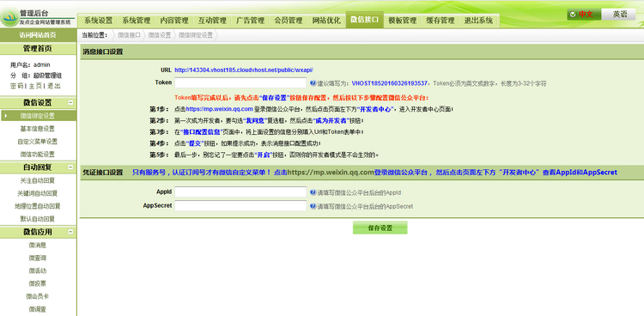644x316 pixels.
Task: Open 微活动 in the sidebar
Action: click(38, 270)
